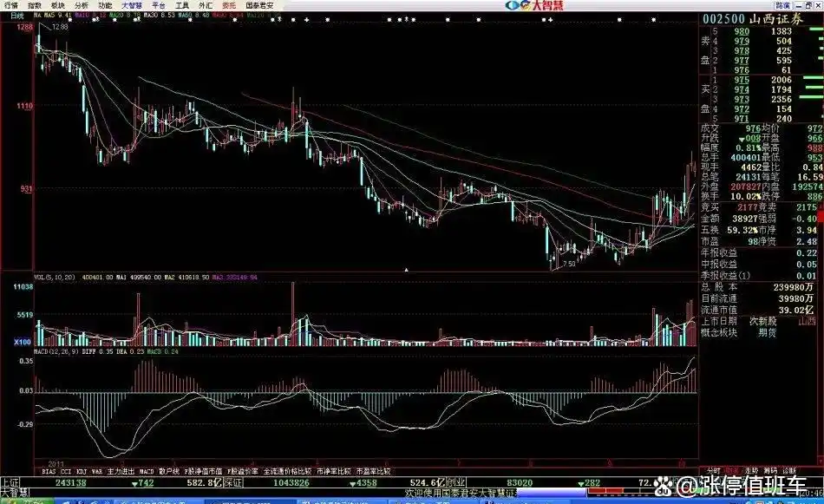Open the 板块 menu
824x504 pixels.
pyautogui.click(x=58, y=5)
